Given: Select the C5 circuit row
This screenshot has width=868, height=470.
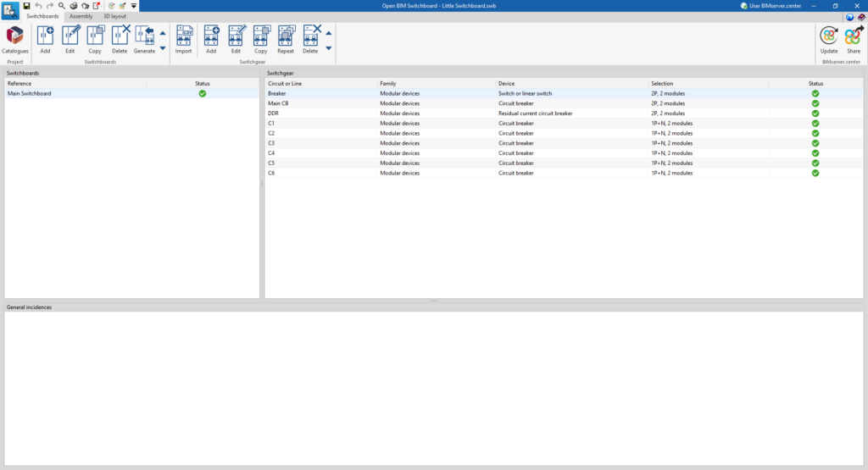Looking at the screenshot, I should coord(564,163).
